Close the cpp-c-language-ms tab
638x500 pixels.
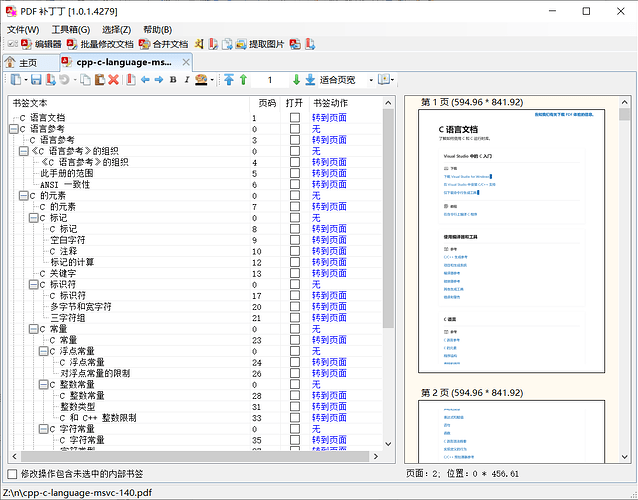point(186,62)
